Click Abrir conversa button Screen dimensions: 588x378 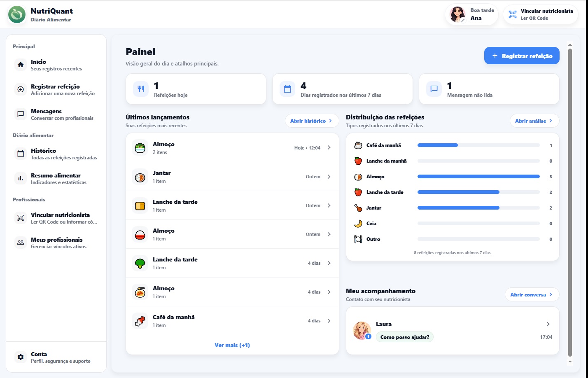pos(532,294)
